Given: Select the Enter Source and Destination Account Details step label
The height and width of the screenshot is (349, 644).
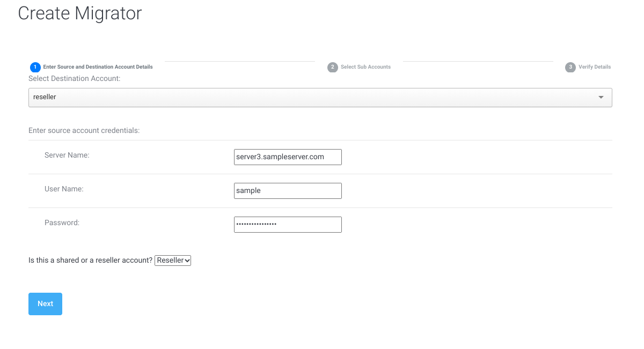Looking at the screenshot, I should click(98, 67).
